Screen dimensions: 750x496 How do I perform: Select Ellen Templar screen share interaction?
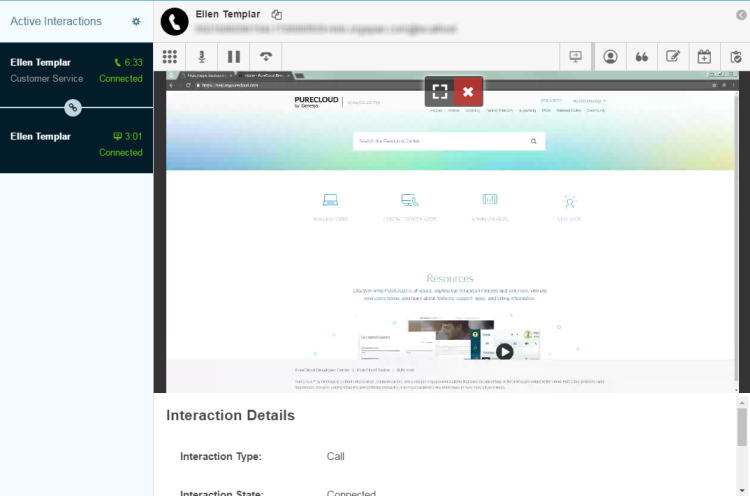(x=76, y=144)
